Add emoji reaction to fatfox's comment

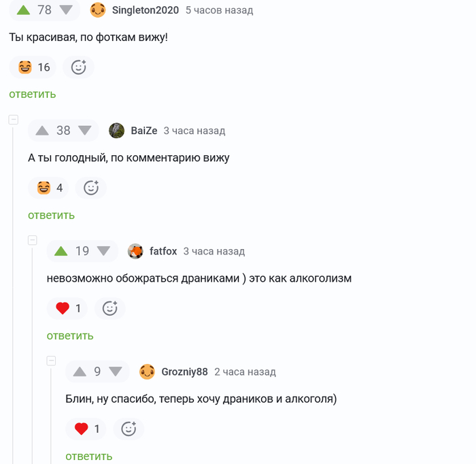point(110,308)
